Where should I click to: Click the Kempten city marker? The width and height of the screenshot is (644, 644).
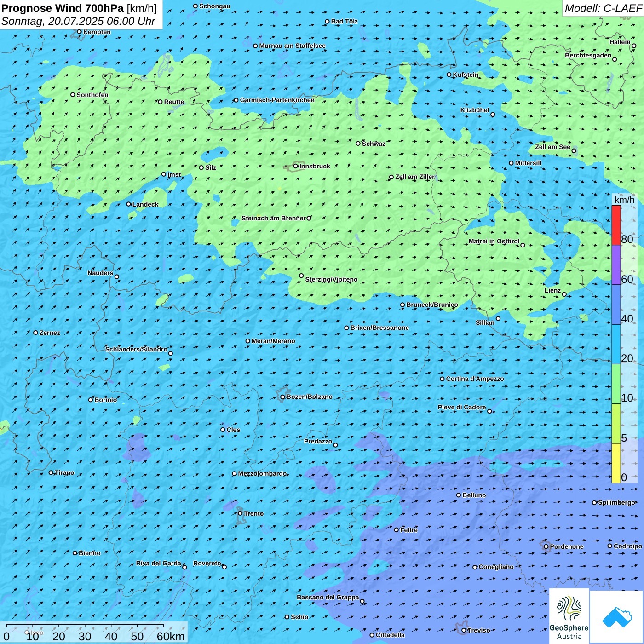[x=79, y=32]
